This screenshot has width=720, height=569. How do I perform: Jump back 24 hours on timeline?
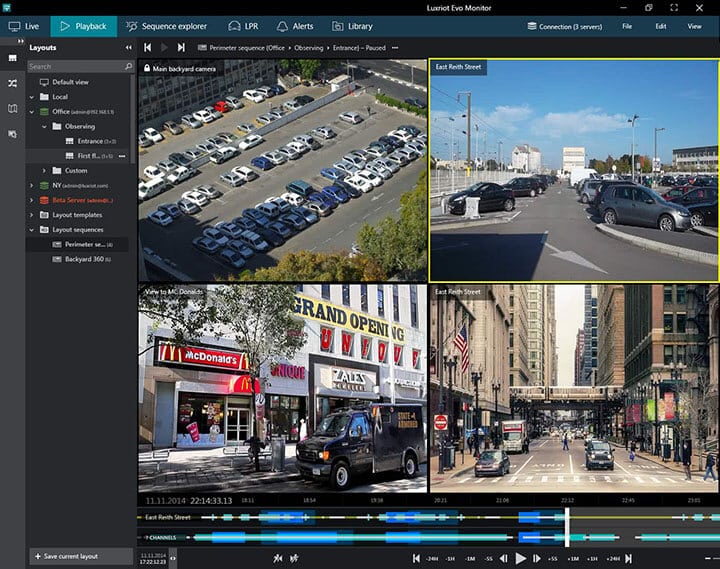point(432,558)
